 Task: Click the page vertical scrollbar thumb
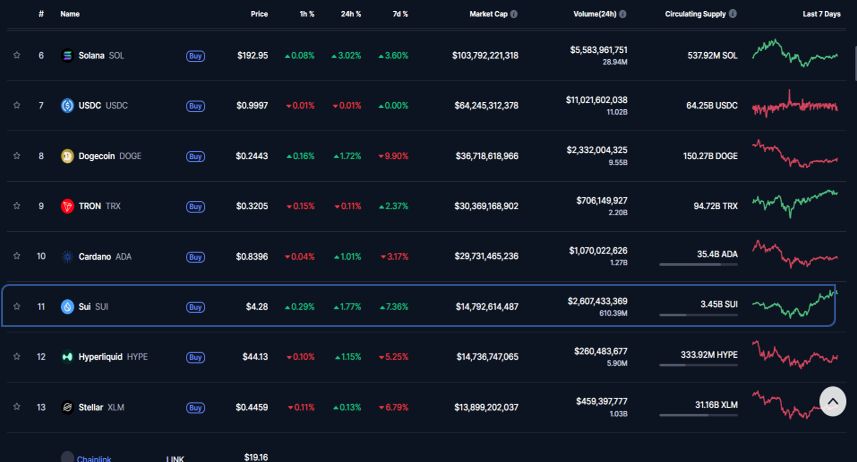point(855,63)
